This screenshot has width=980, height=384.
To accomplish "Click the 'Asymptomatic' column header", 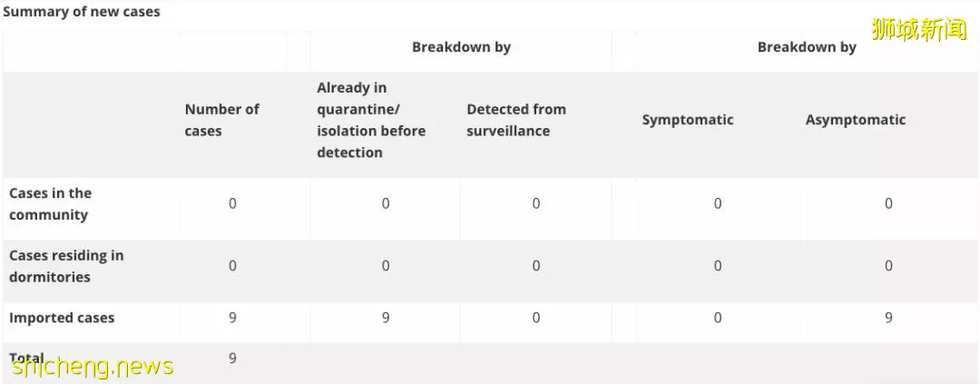I will [855, 120].
